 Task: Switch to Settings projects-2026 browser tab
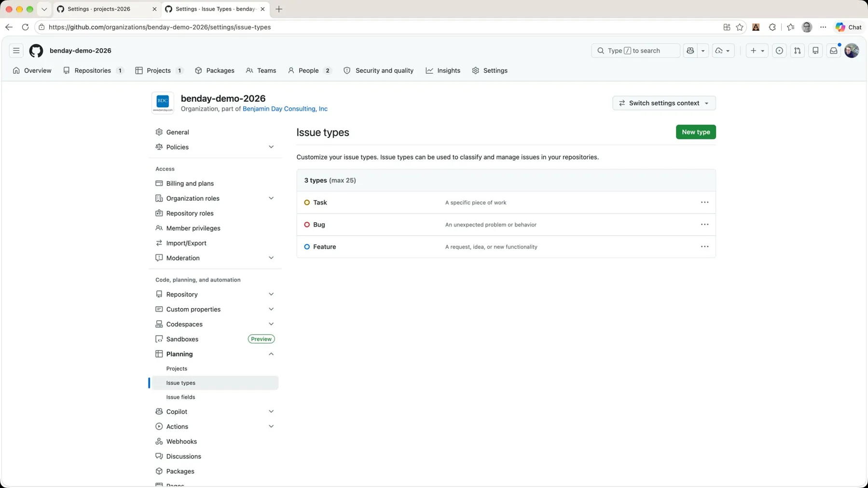click(107, 9)
